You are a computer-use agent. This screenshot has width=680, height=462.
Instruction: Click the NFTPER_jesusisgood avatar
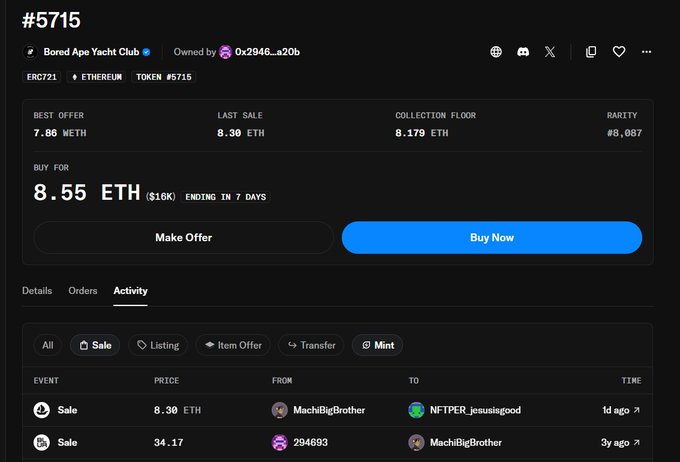[x=416, y=410]
